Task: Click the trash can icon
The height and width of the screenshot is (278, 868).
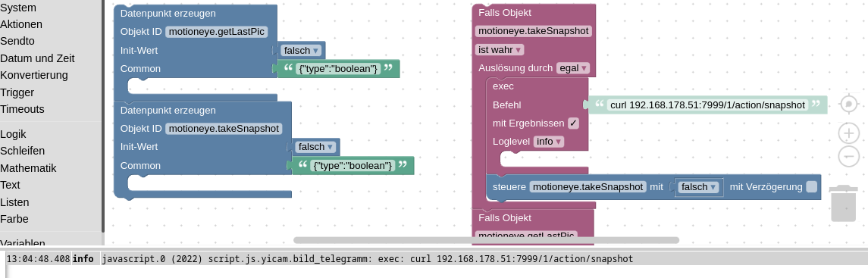Action: click(x=843, y=204)
